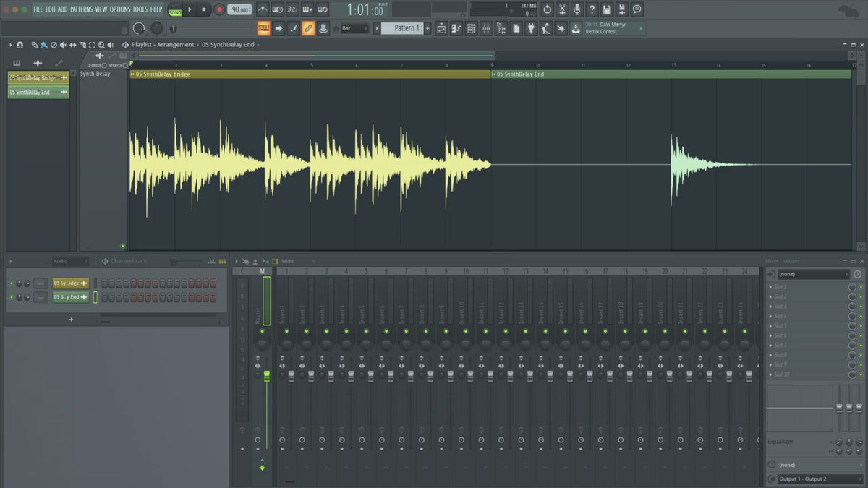Image resolution: width=868 pixels, height=488 pixels.
Task: Click the help question mark icon
Action: (592, 9)
